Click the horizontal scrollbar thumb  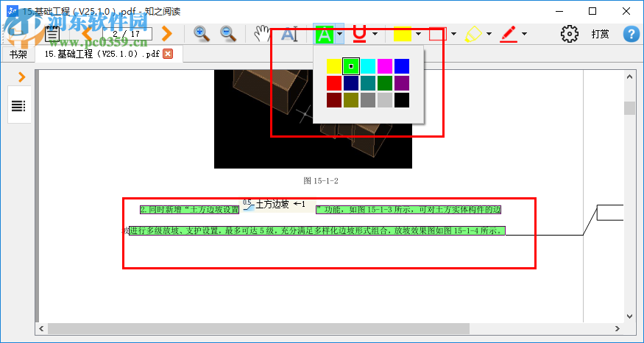tap(258, 328)
